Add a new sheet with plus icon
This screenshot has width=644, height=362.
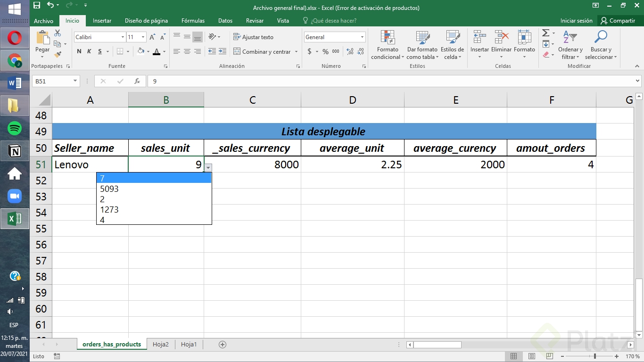[223, 345]
